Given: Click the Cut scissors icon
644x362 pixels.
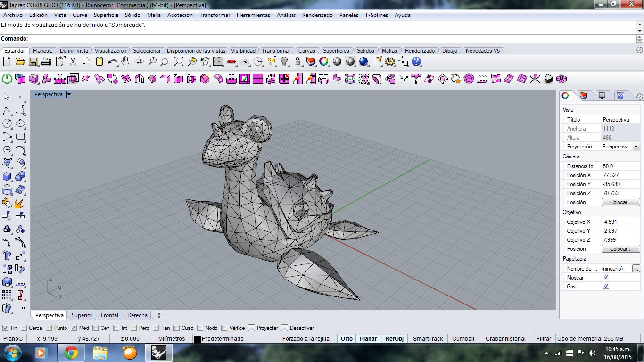Looking at the screenshot, I should click(x=73, y=61).
